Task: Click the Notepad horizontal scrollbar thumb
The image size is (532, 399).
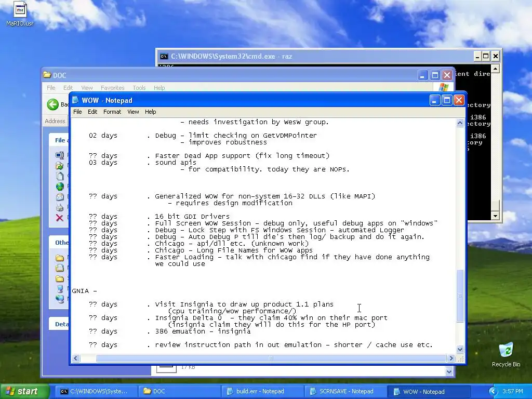Action: (271, 358)
